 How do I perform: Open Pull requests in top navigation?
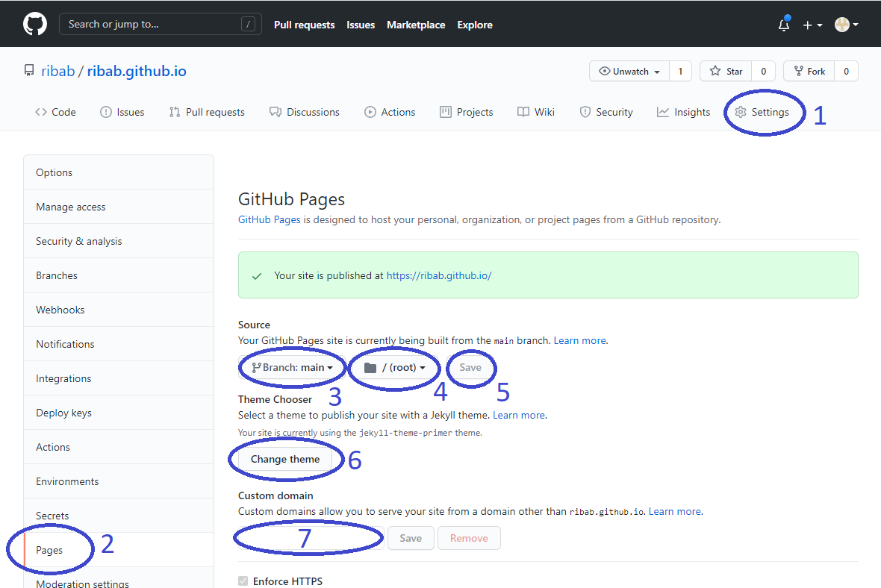click(304, 25)
